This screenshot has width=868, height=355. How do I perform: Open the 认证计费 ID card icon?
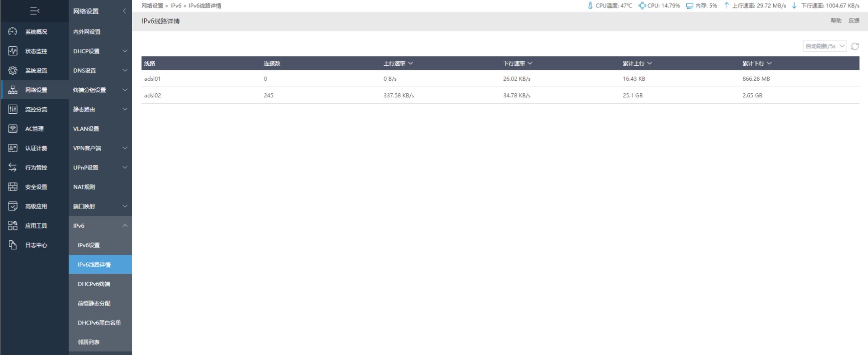pos(12,148)
